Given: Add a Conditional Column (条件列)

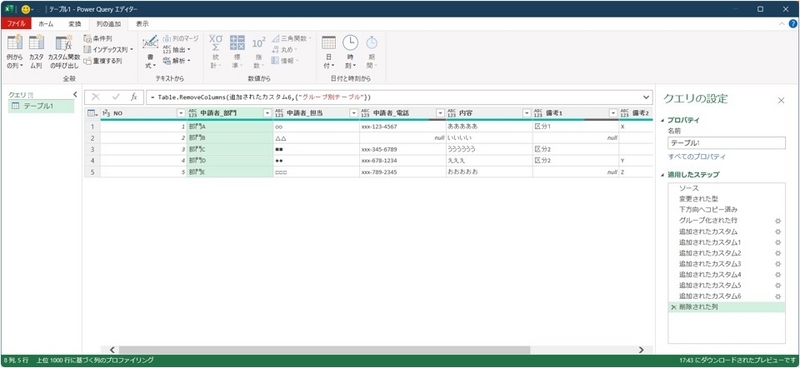Looking at the screenshot, I should pyautogui.click(x=98, y=38).
